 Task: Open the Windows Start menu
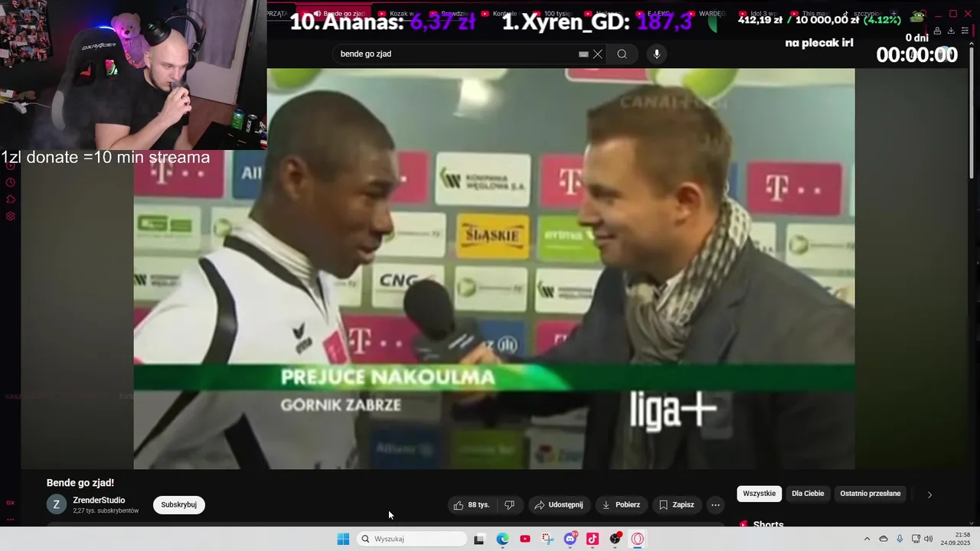(x=343, y=539)
